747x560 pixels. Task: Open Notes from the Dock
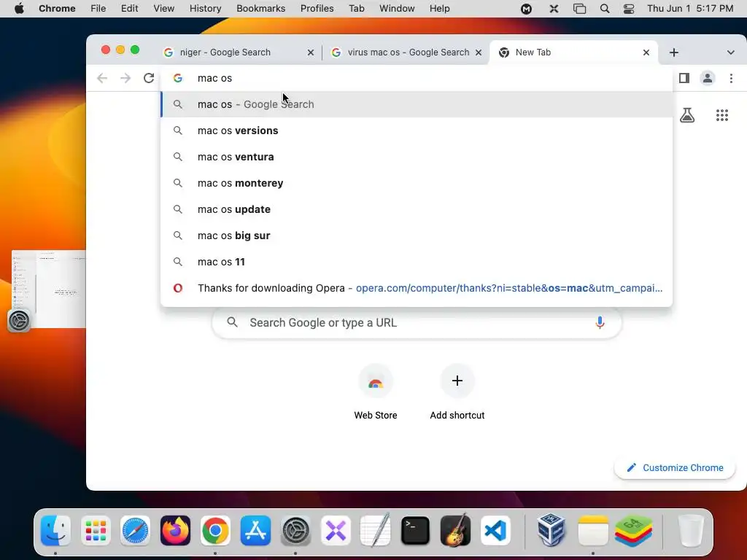tap(593, 531)
